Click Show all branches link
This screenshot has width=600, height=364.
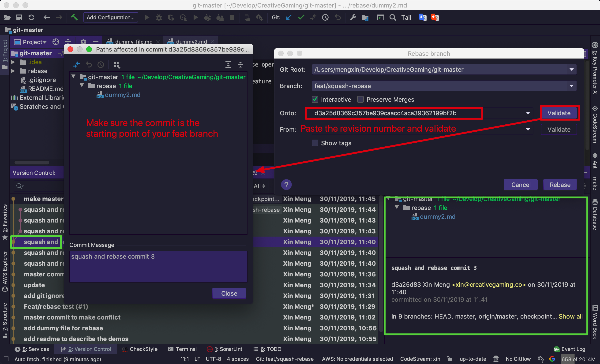tap(570, 316)
